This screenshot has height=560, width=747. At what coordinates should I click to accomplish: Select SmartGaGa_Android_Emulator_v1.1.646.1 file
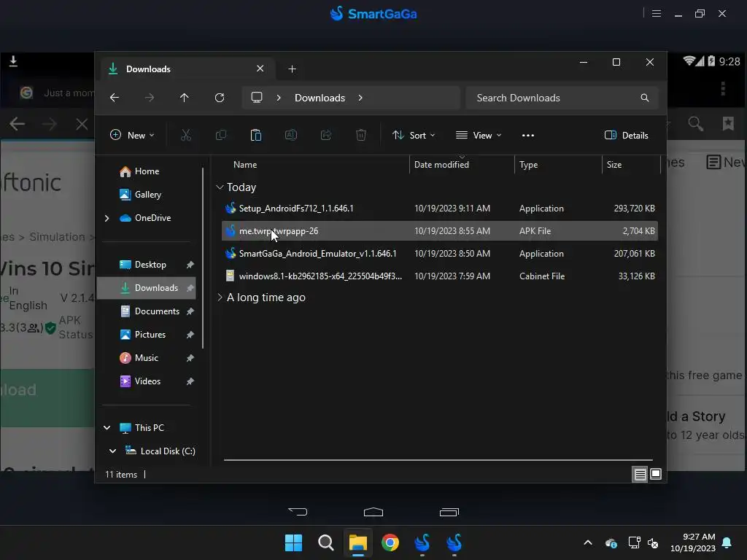[440, 253]
